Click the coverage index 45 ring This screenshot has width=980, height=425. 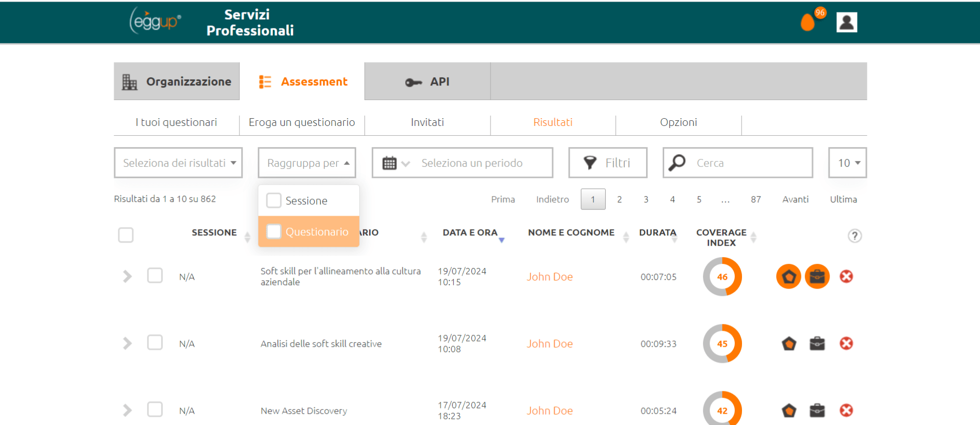[x=722, y=344]
